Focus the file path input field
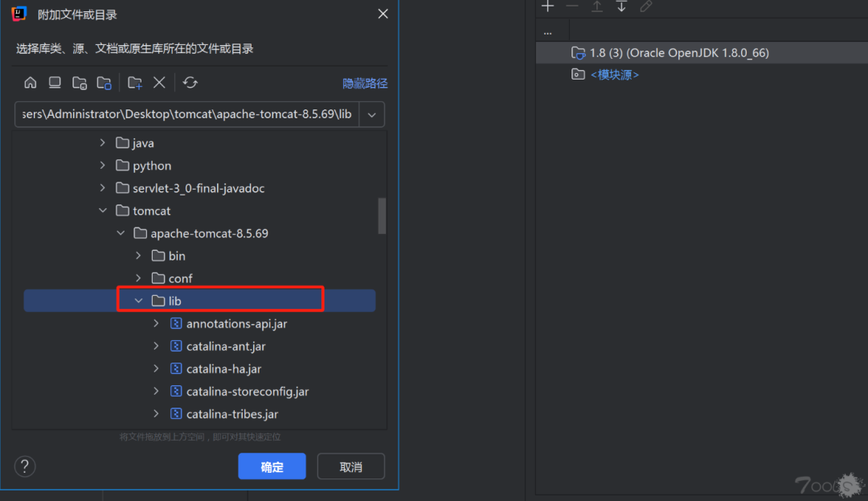This screenshot has width=868, height=501. point(187,114)
